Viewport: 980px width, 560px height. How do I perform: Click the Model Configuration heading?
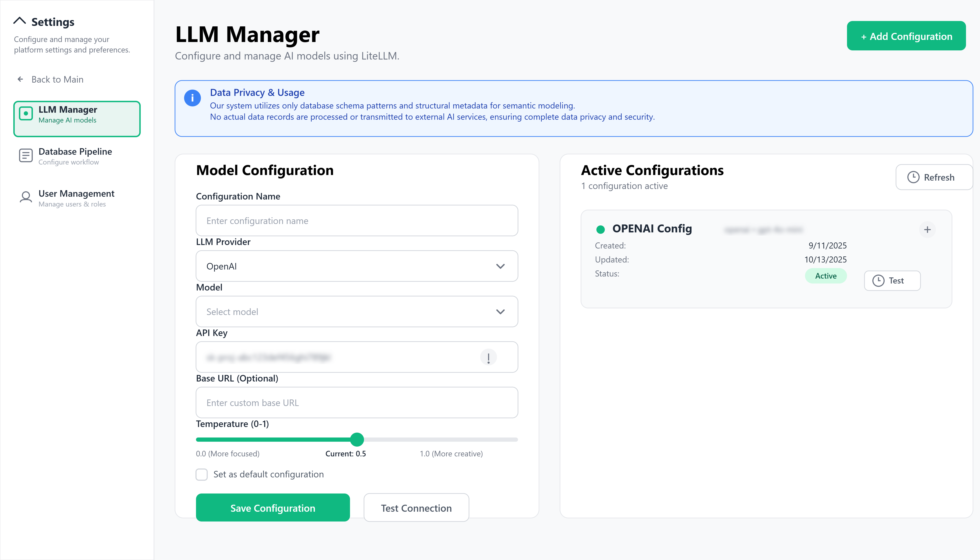[265, 170]
